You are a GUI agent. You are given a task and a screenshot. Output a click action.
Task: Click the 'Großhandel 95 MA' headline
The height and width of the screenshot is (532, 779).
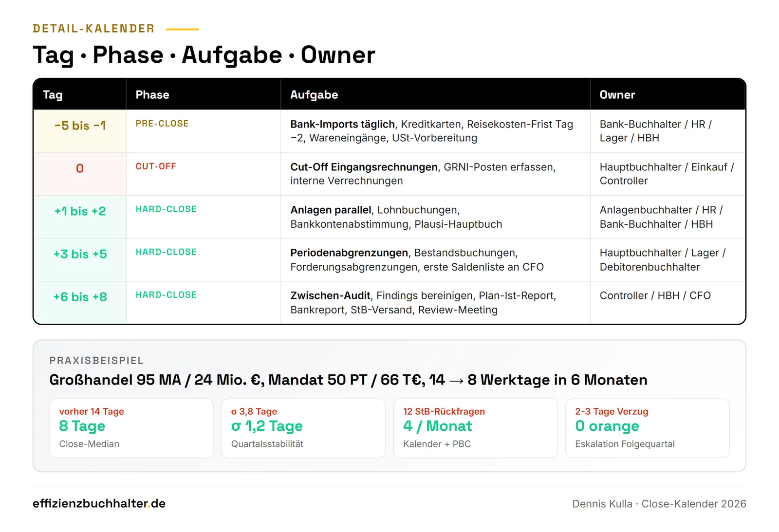pos(348,380)
